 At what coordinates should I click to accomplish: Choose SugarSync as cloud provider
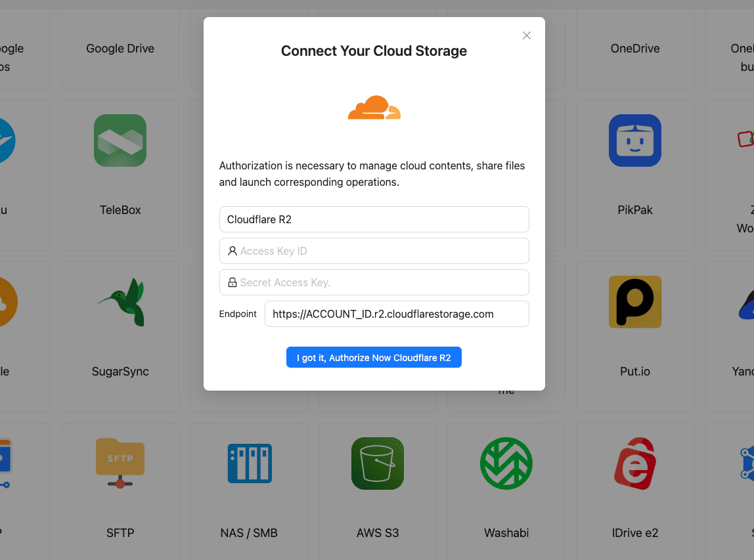120,335
